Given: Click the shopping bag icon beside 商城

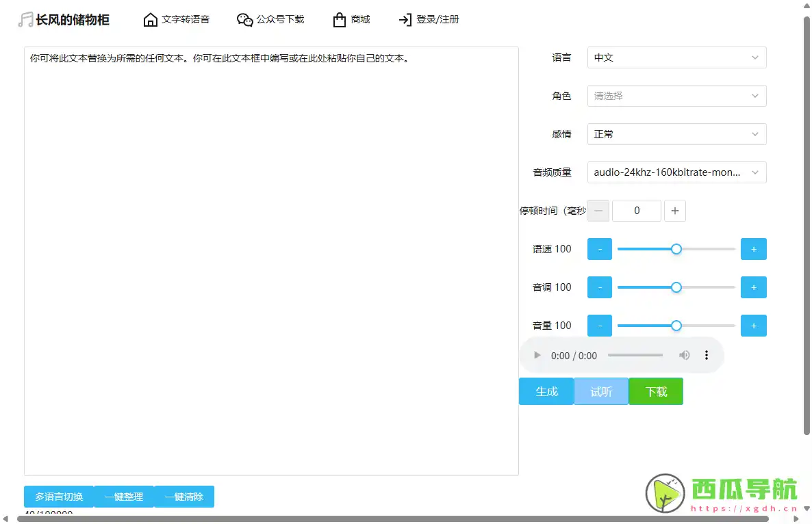Looking at the screenshot, I should [339, 20].
